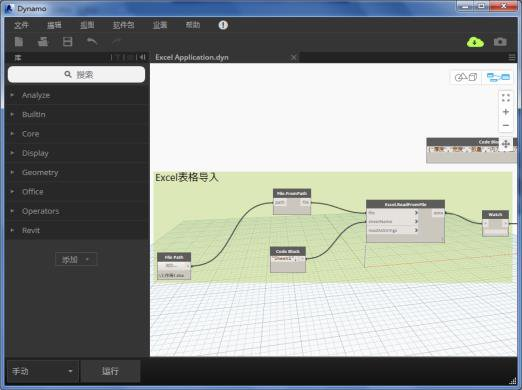Click the File Path node browse button
This screenshot has height=390, width=522.
point(172,266)
